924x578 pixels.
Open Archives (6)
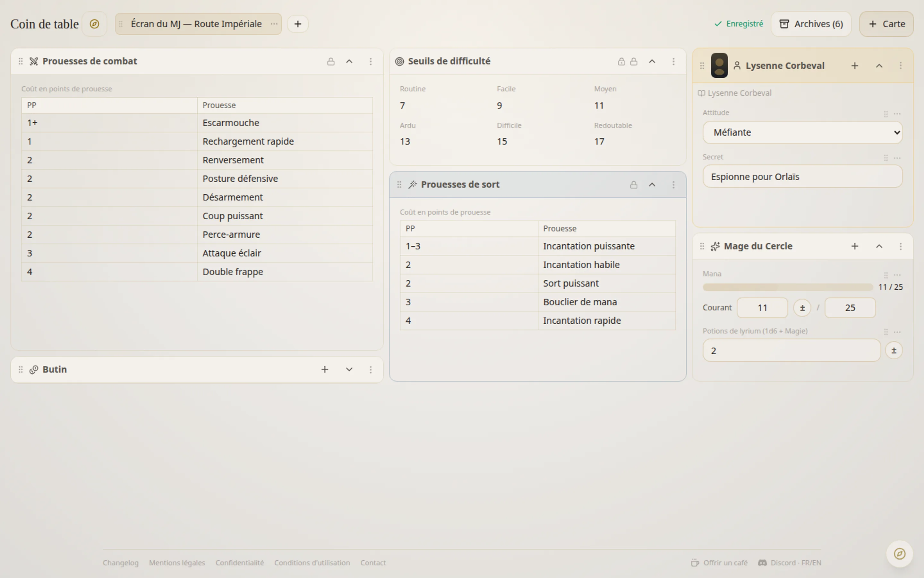coord(811,24)
